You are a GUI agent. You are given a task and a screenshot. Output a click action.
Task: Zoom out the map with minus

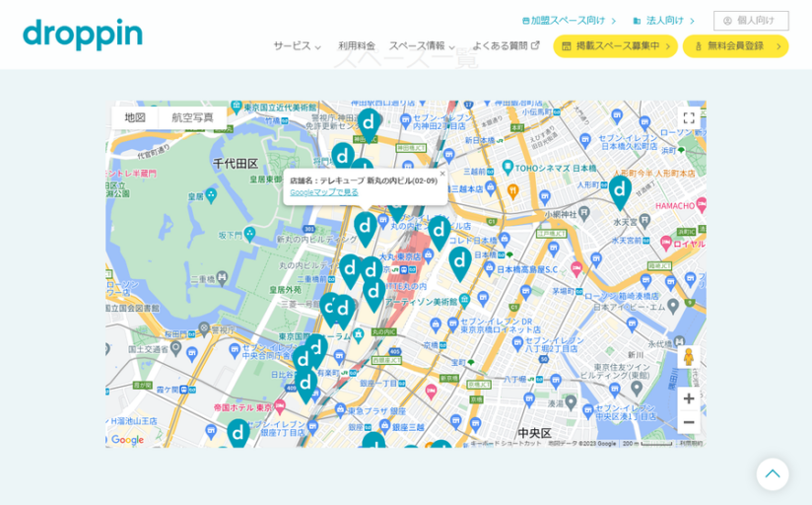(689, 422)
